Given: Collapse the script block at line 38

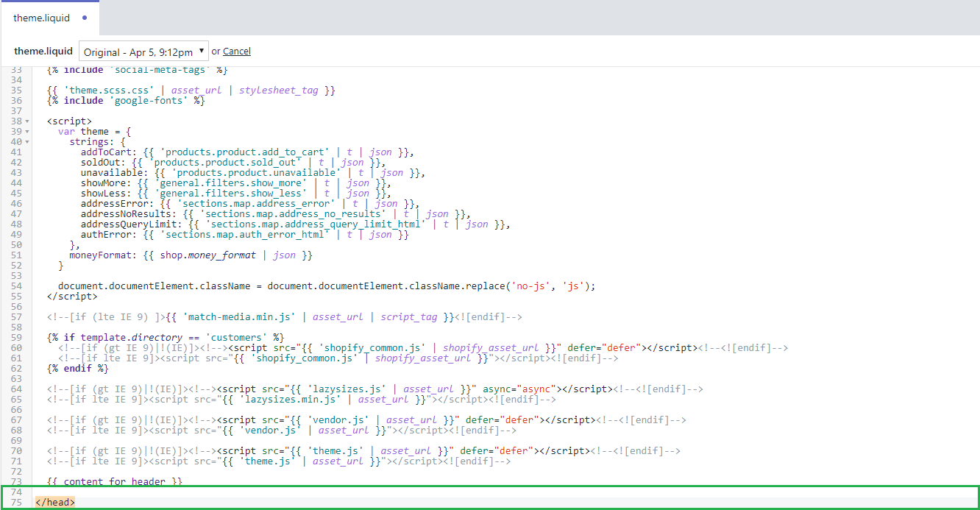Looking at the screenshot, I should click(x=27, y=121).
